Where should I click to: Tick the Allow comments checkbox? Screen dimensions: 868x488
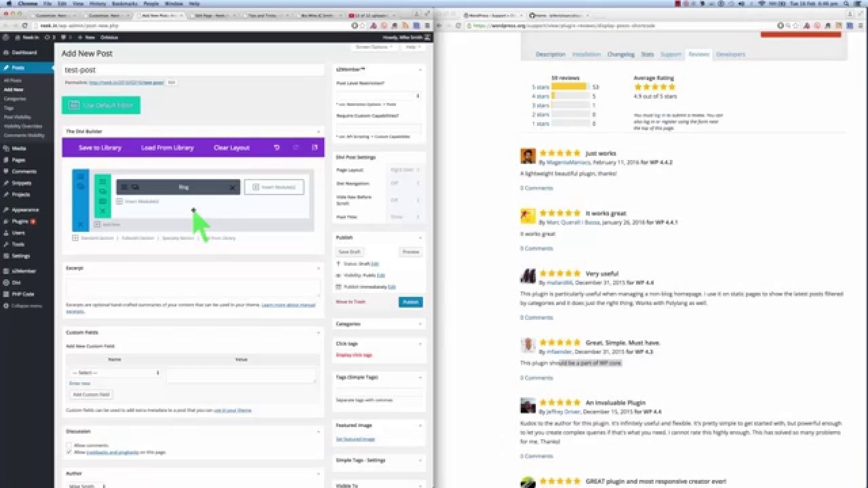(x=69, y=445)
